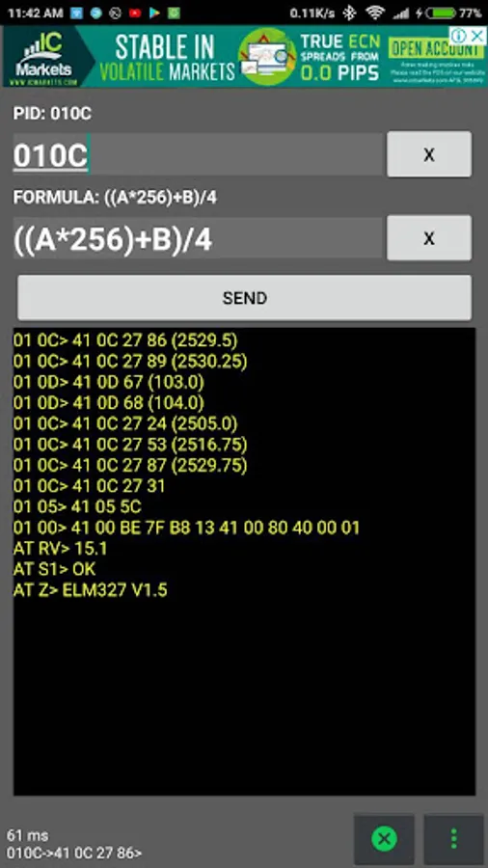Image resolution: width=488 pixels, height=868 pixels.
Task: Tap the Wi-Fi icon in status bar
Action: click(375, 13)
